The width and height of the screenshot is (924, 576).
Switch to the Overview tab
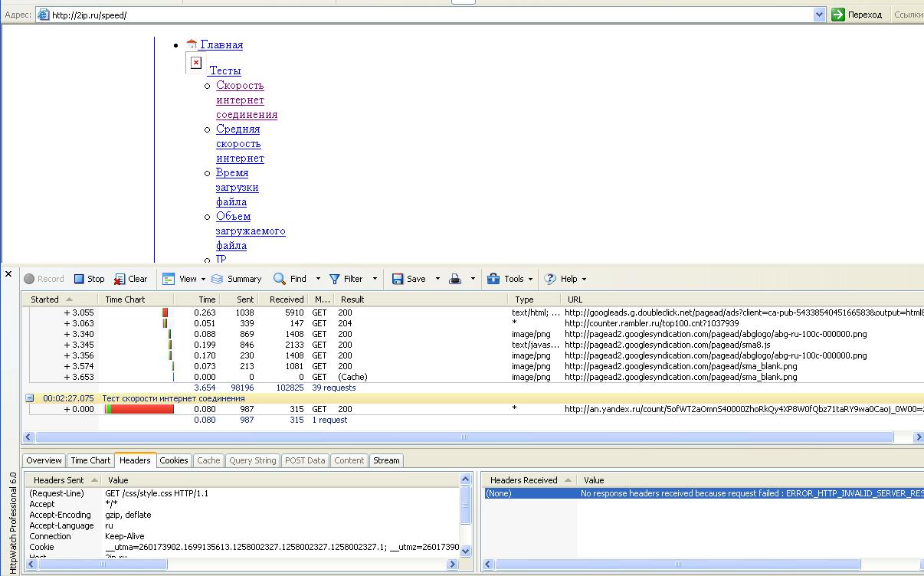click(x=44, y=460)
